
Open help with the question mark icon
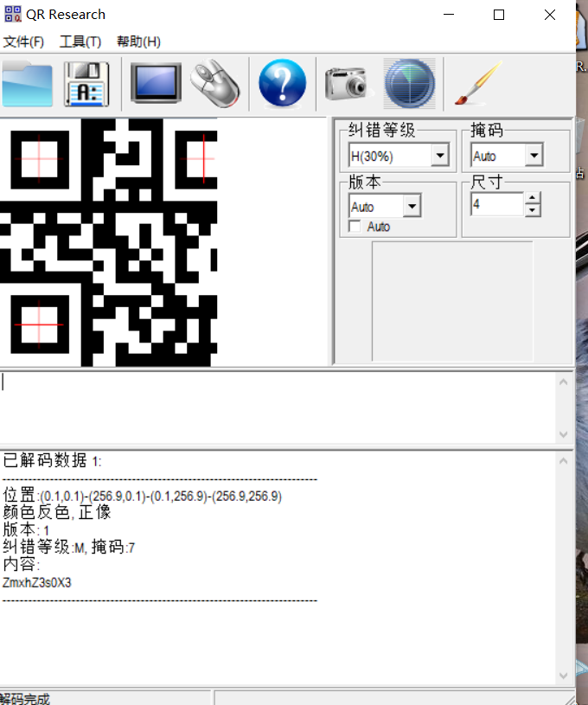click(x=283, y=84)
